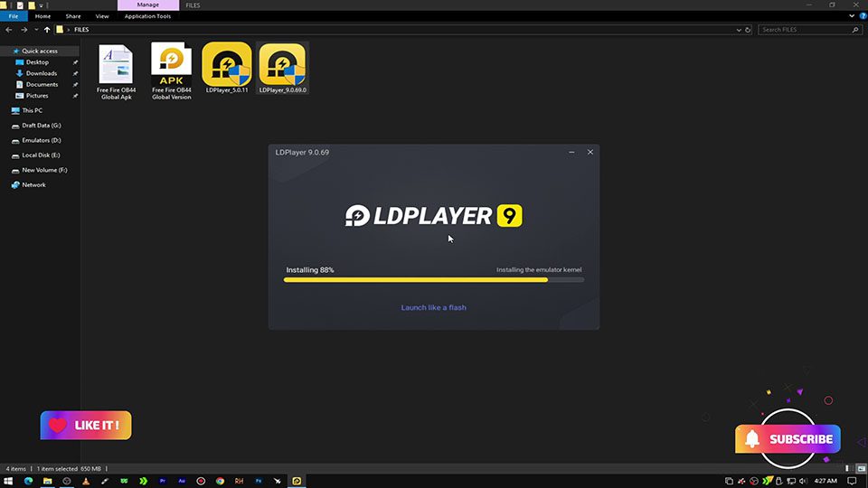The image size is (868, 488).
Task: Click the network icon in the system tray
Action: (x=791, y=482)
